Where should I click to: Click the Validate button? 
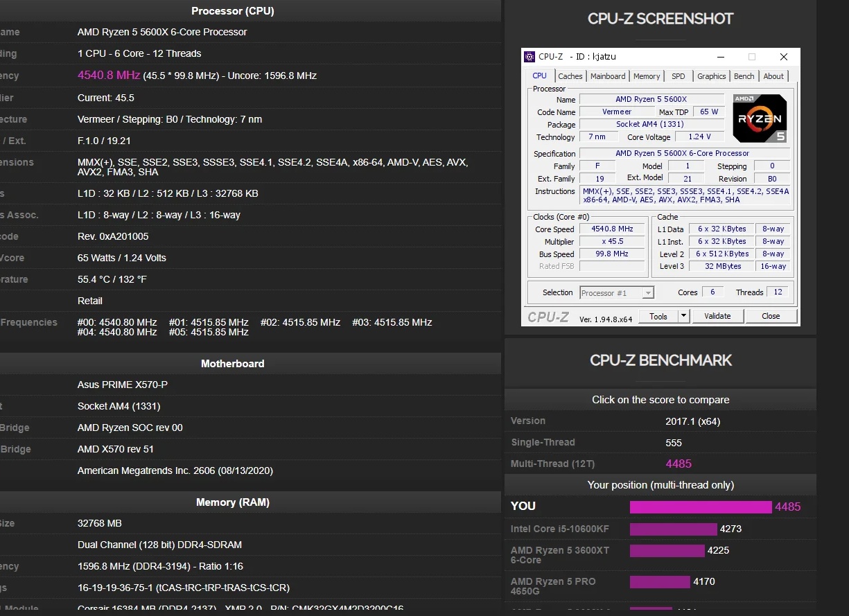click(x=717, y=316)
